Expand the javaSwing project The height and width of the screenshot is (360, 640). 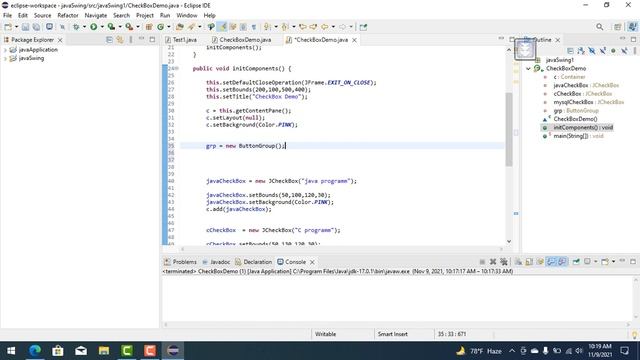(x=5, y=58)
